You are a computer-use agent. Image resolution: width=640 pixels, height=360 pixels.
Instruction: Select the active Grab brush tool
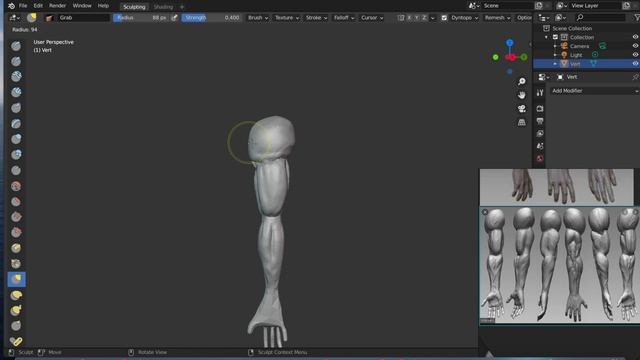pyautogui.click(x=16, y=279)
